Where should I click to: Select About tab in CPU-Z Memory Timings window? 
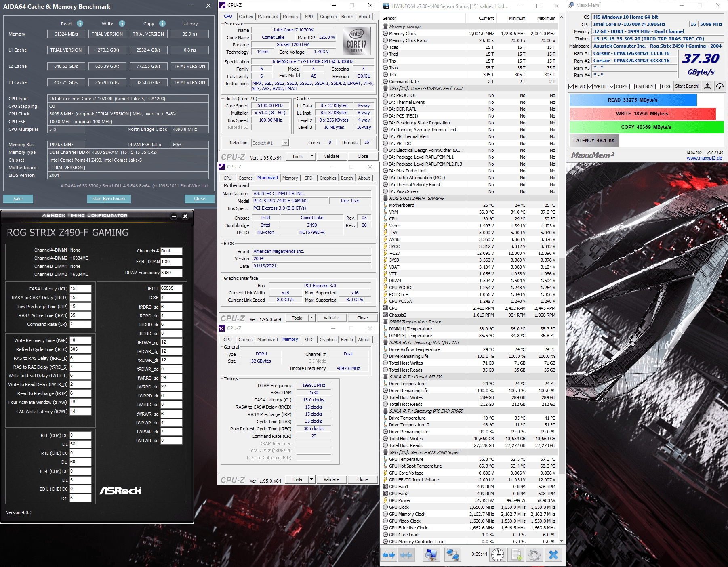364,340
